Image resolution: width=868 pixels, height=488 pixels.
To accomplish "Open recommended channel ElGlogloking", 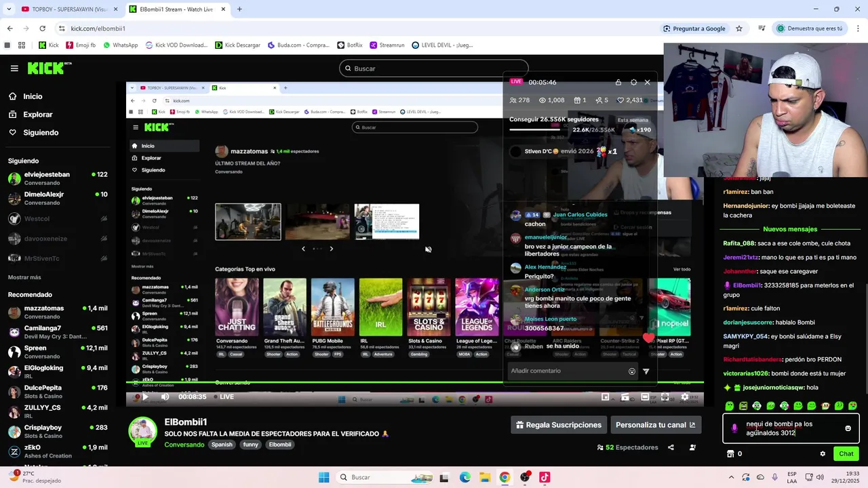I will [x=58, y=371].
